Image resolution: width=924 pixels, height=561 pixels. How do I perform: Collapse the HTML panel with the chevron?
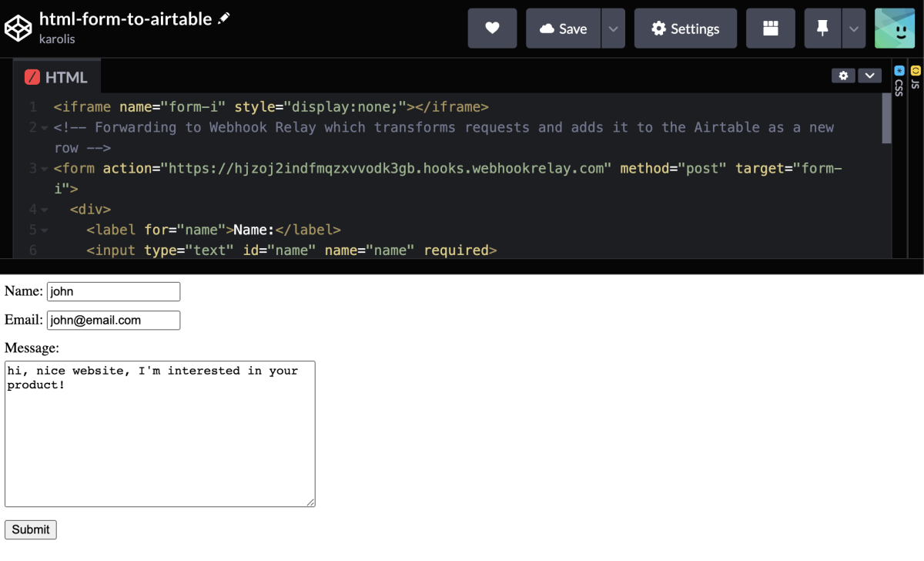click(870, 76)
